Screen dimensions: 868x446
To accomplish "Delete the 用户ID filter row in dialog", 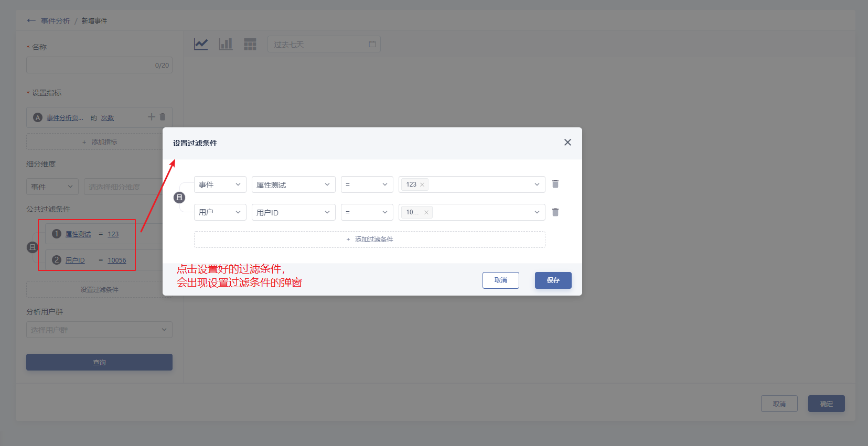I will click(555, 212).
